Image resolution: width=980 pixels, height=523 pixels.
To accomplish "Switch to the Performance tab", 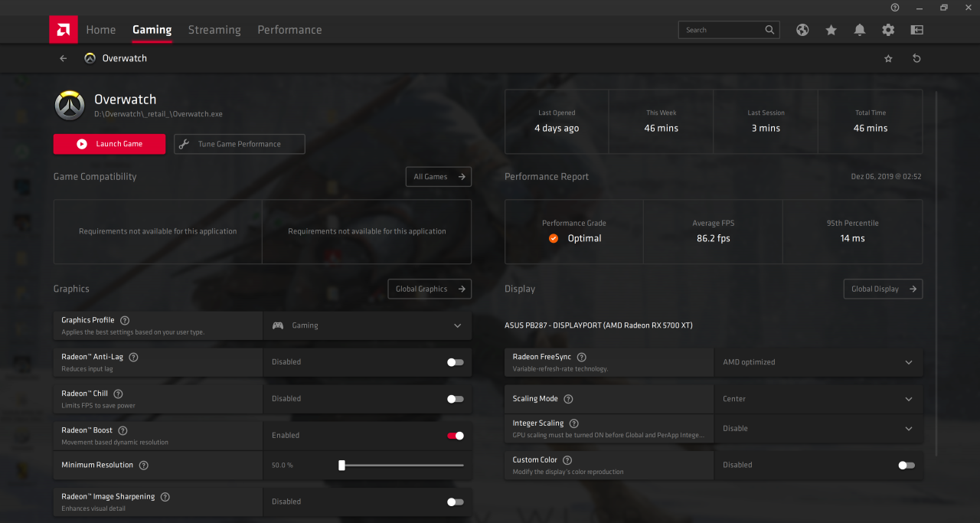I will [x=289, y=30].
